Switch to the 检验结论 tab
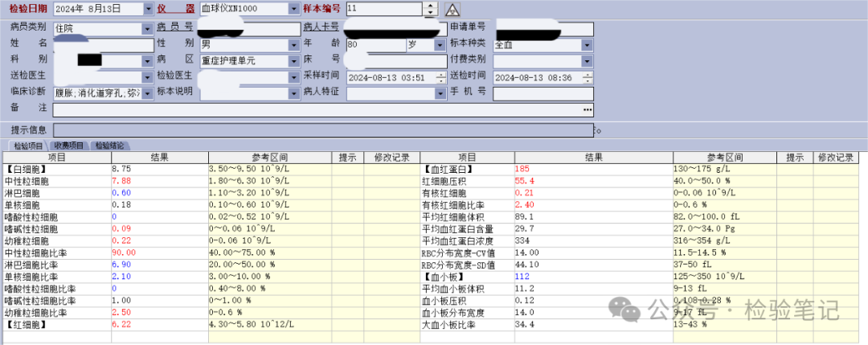 pos(109,146)
